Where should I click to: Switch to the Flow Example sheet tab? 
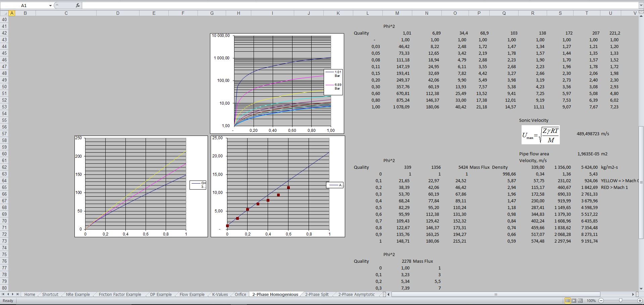coord(192,294)
